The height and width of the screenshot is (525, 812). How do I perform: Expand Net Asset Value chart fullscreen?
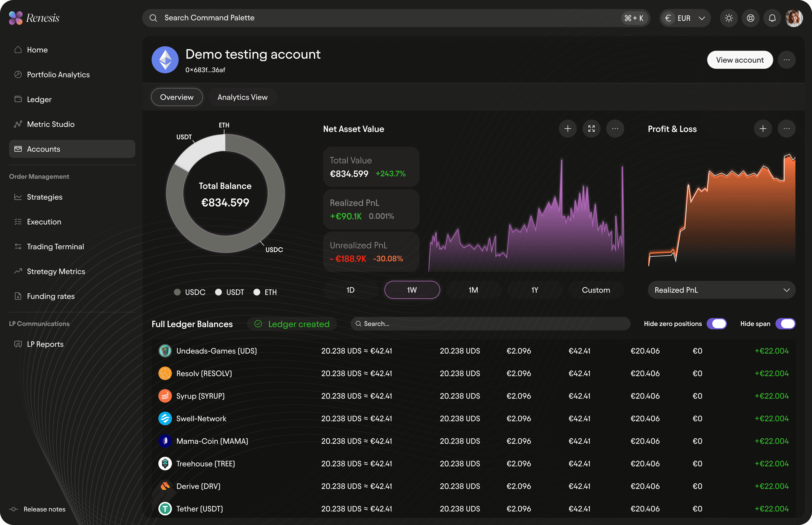tap(592, 129)
